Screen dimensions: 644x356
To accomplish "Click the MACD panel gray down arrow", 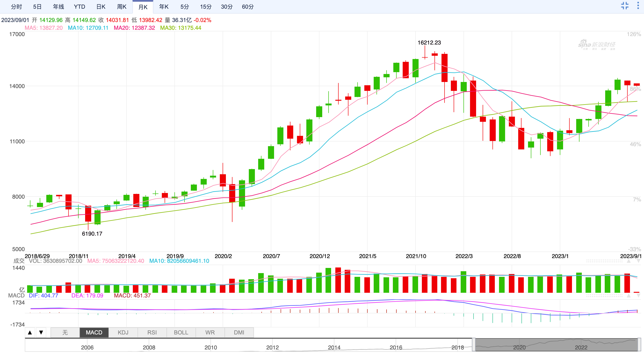I will [638, 296].
